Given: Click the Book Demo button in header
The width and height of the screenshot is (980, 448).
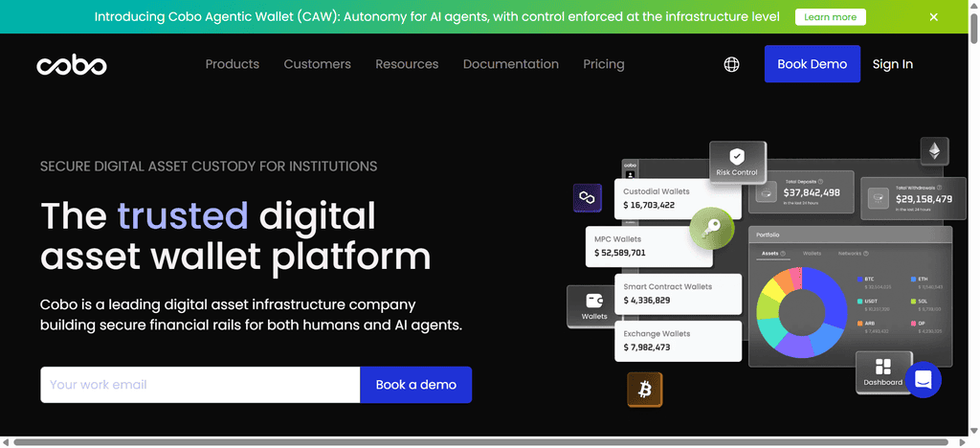Looking at the screenshot, I should pos(812,64).
